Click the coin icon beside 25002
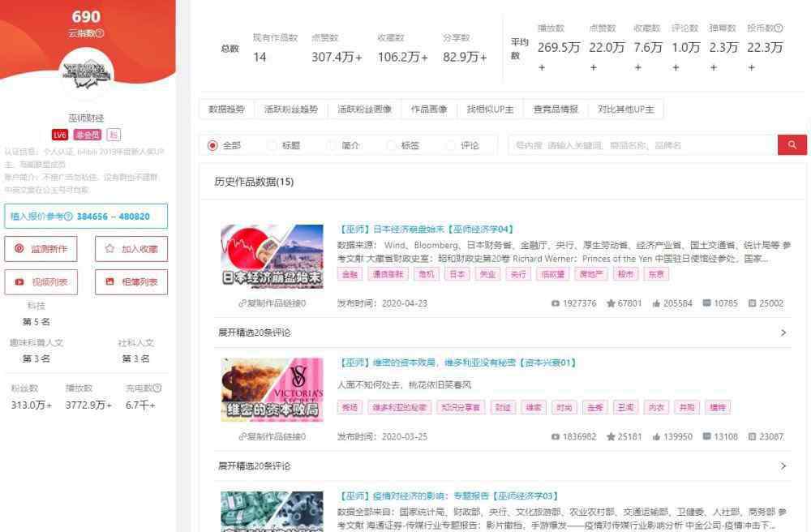The width and height of the screenshot is (811, 532). click(x=753, y=303)
